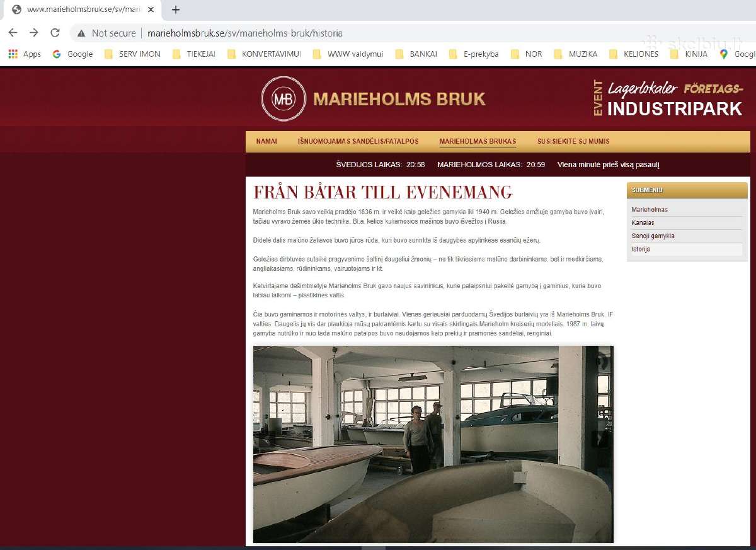Click the boat workshop photo
The height and width of the screenshot is (550, 756).
(x=433, y=444)
